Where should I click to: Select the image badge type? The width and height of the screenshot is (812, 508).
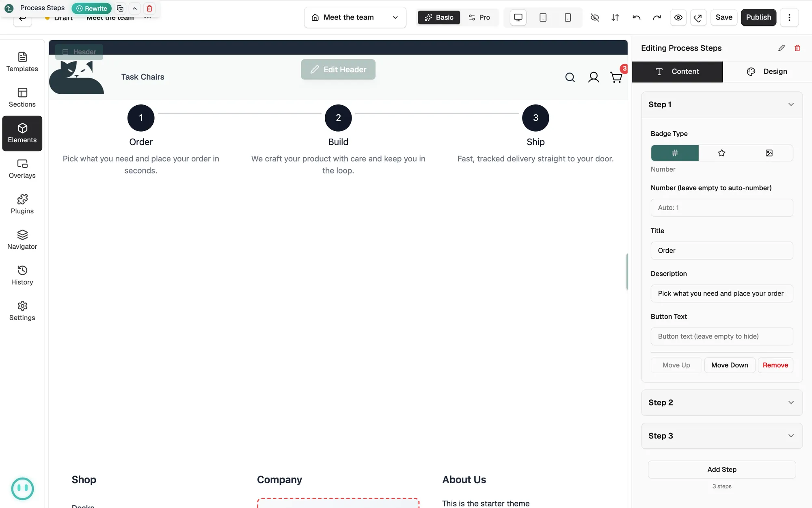(769, 153)
